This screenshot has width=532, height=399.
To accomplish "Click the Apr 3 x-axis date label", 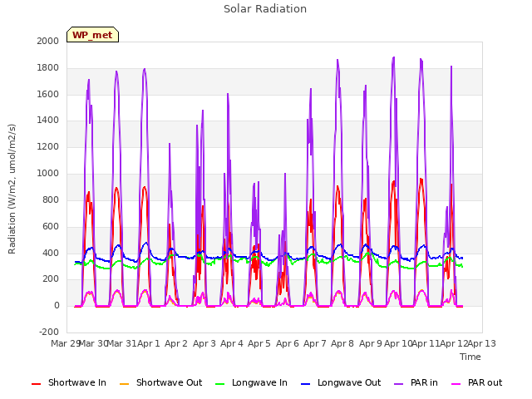I will (204, 343).
